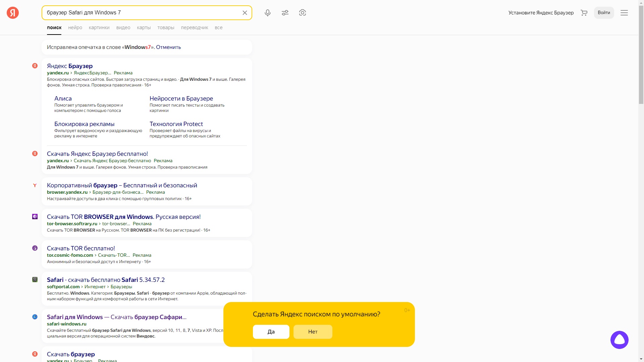Image resolution: width=644 pixels, height=362 pixels.
Task: Start voice search with microphone icon
Action: [267, 13]
